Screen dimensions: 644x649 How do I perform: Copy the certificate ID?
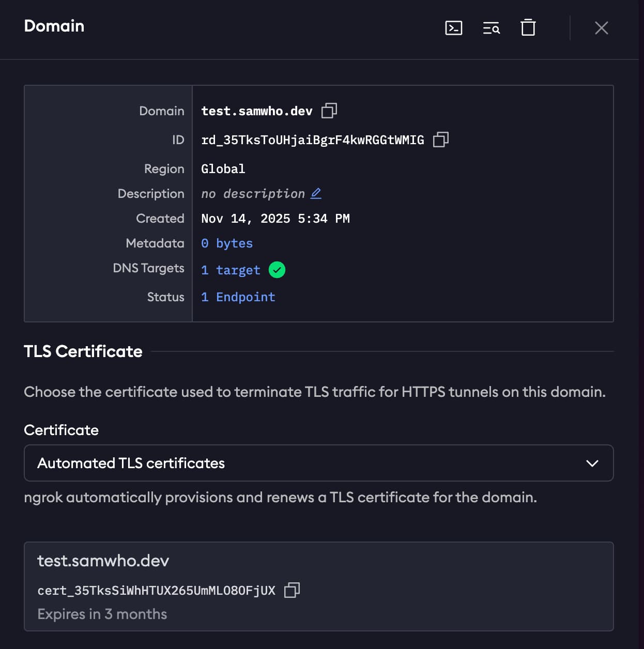pos(293,590)
